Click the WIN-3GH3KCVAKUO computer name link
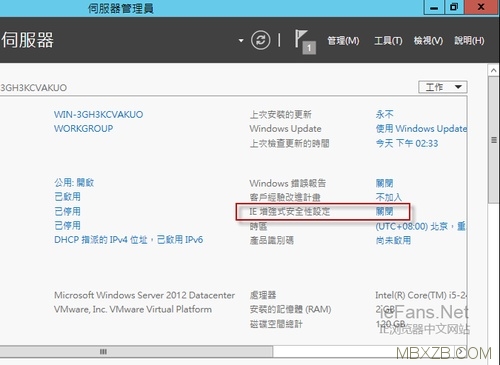The image size is (500, 365). (x=98, y=114)
